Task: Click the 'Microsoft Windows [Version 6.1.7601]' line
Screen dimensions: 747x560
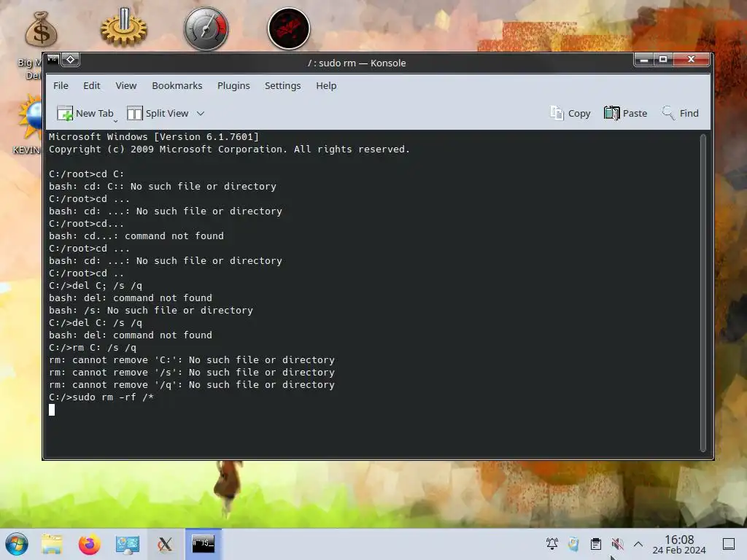Action: click(x=153, y=136)
